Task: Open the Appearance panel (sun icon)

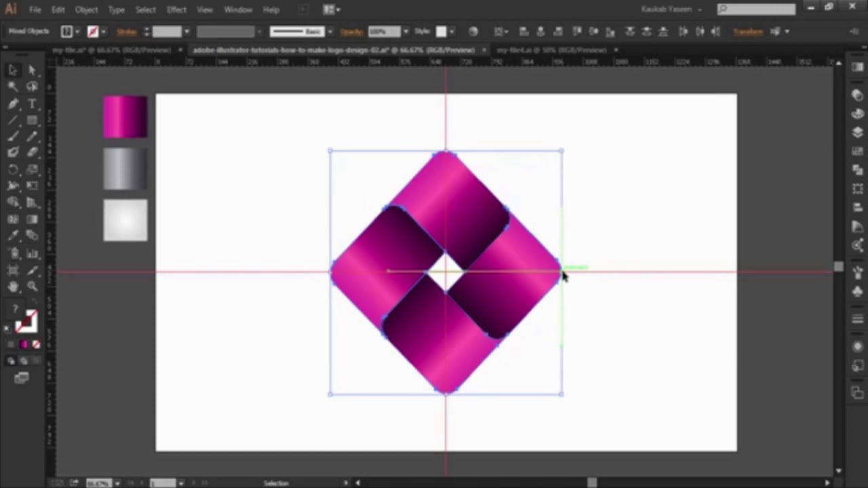Action: tap(858, 346)
